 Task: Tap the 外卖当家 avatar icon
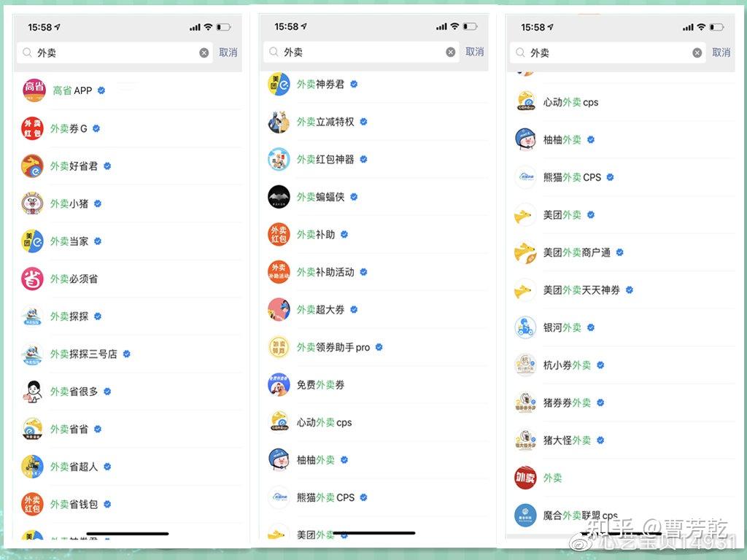[32, 241]
